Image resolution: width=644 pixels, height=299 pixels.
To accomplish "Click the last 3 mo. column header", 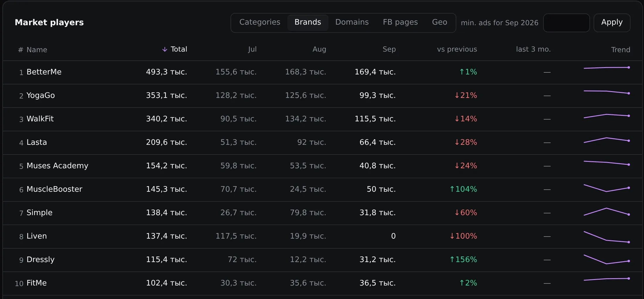I will (533, 49).
